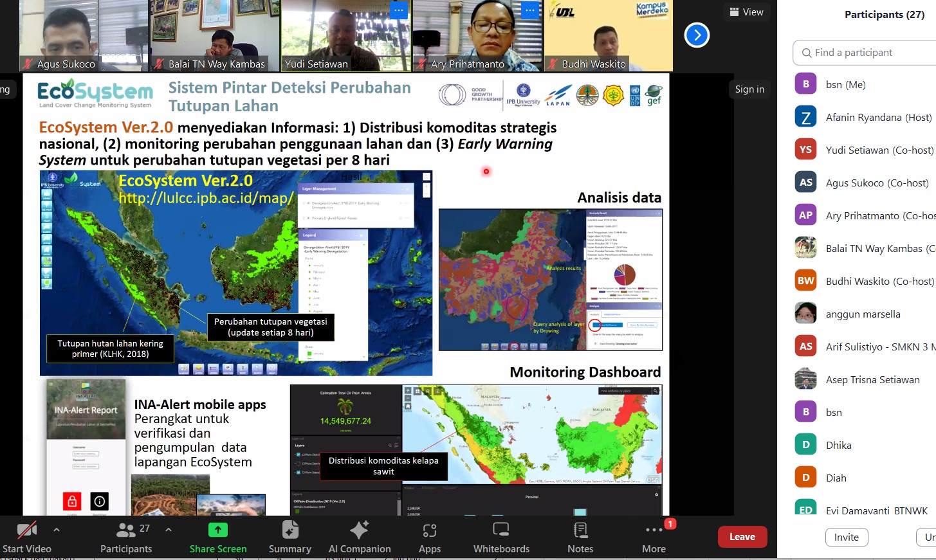The image size is (936, 560).
Task: Click the Sign in button
Action: click(x=749, y=89)
